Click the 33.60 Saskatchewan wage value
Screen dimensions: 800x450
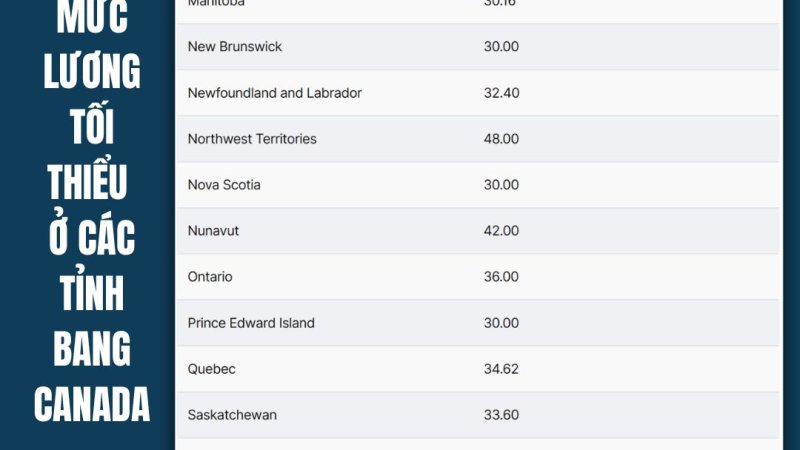click(x=501, y=415)
